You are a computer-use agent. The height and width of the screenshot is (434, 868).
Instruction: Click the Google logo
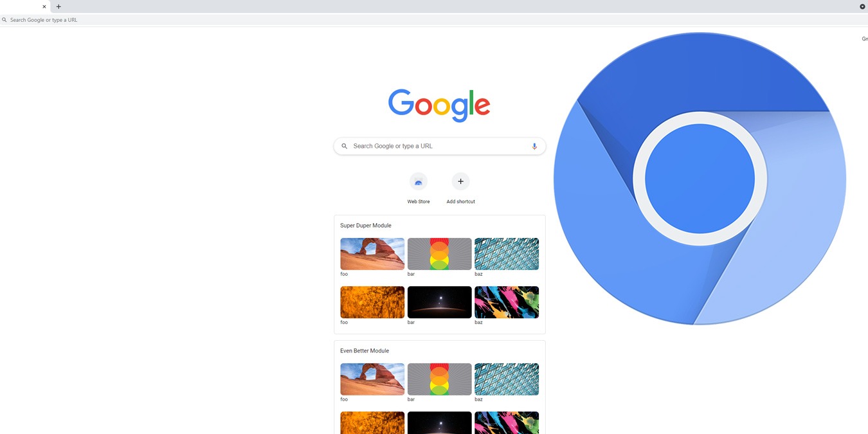coord(439,105)
